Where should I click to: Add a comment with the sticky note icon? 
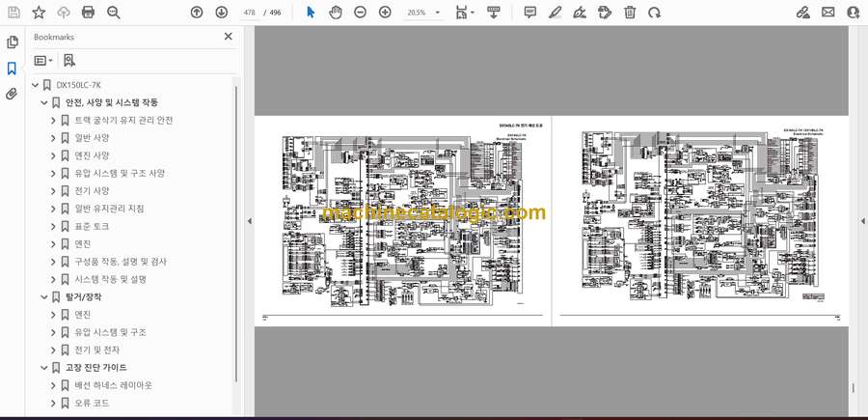pos(529,13)
